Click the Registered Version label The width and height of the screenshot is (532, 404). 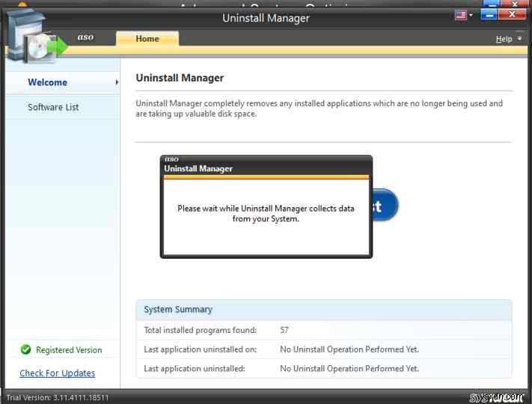69,350
